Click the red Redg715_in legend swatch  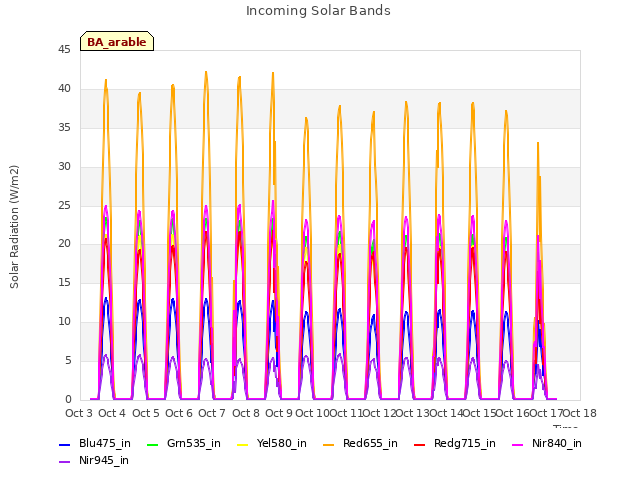pyautogui.click(x=419, y=445)
